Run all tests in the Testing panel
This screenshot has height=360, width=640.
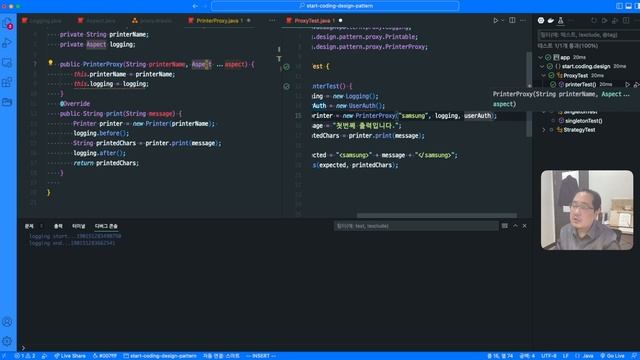pyautogui.click(x=604, y=20)
